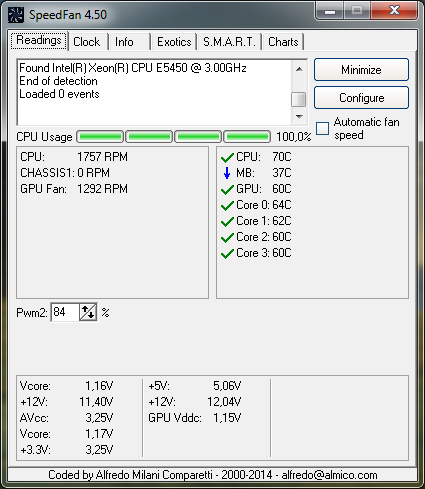Click the GPU Fan 1292 RPM reading
The width and height of the screenshot is (425, 489).
(74, 189)
